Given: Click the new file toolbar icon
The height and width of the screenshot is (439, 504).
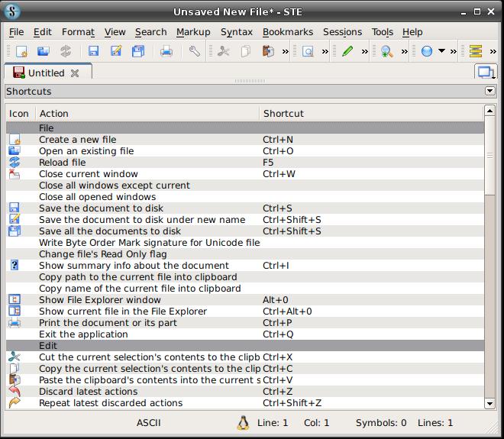Looking at the screenshot, I should pyautogui.click(x=21, y=51).
